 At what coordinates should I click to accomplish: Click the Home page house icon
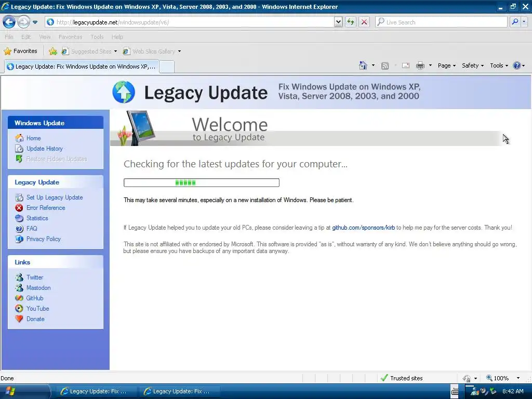363,65
